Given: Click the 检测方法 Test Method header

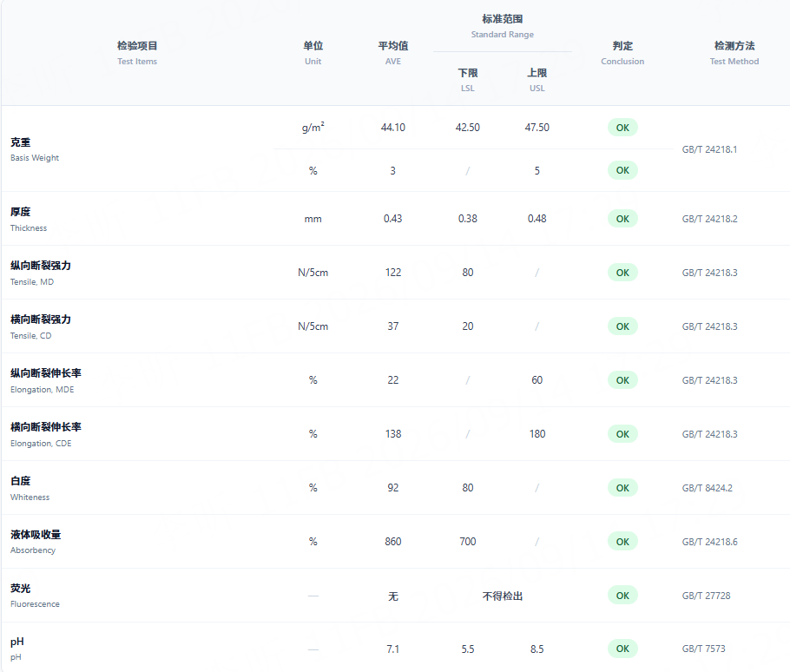Looking at the screenshot, I should coord(734,53).
